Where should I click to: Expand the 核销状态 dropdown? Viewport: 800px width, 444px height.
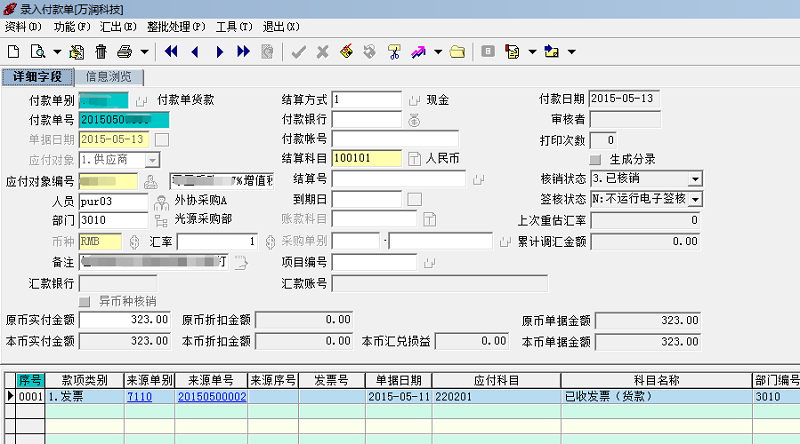695,179
